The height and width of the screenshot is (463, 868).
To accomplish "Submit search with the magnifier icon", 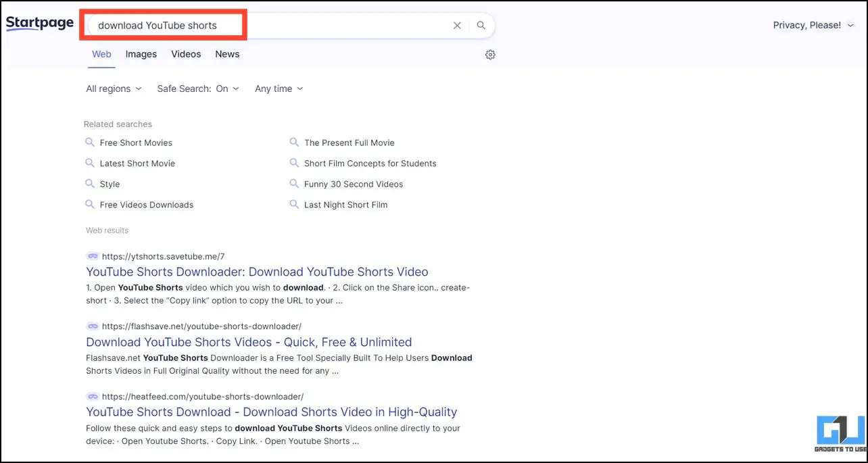I will (481, 26).
